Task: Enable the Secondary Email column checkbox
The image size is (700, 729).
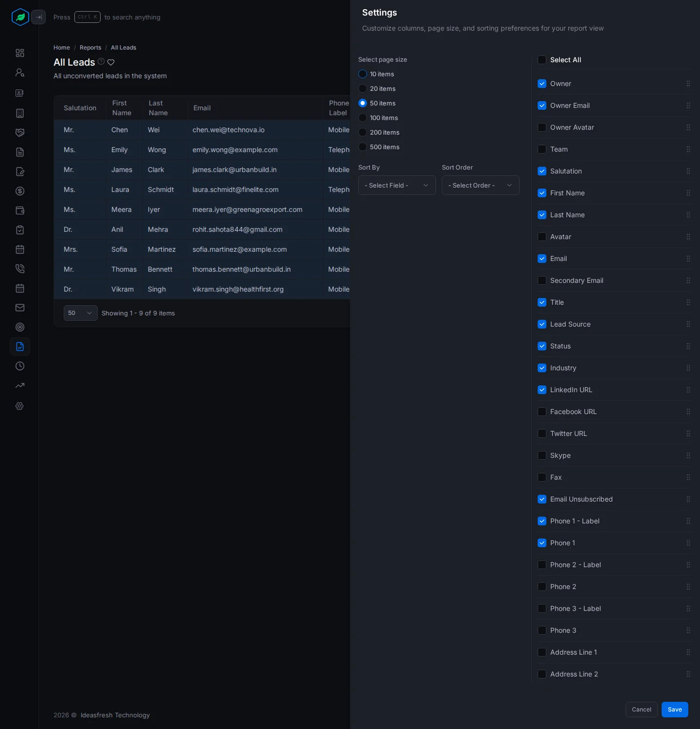Action: click(542, 280)
